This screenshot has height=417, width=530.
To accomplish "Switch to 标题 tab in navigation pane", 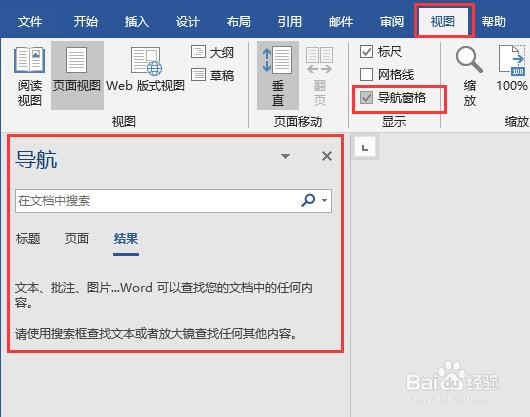I will (x=28, y=239).
